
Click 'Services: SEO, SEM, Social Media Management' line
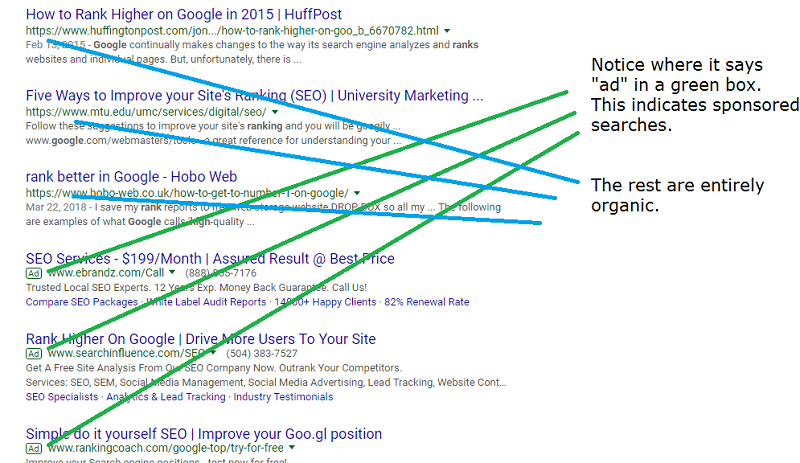tap(266, 383)
